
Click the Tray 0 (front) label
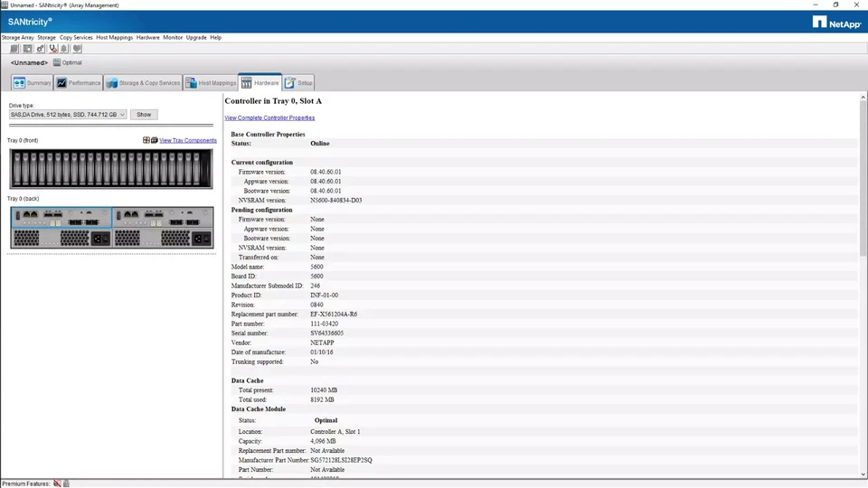23,141
